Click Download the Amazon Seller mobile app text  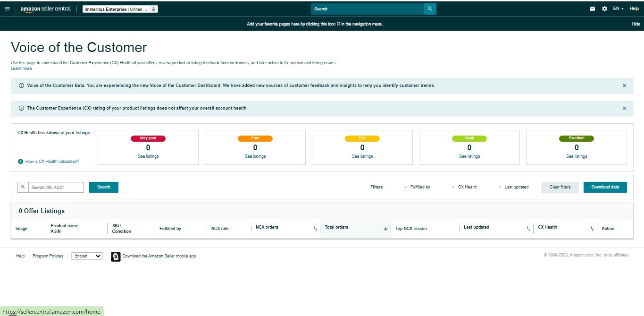(x=159, y=256)
